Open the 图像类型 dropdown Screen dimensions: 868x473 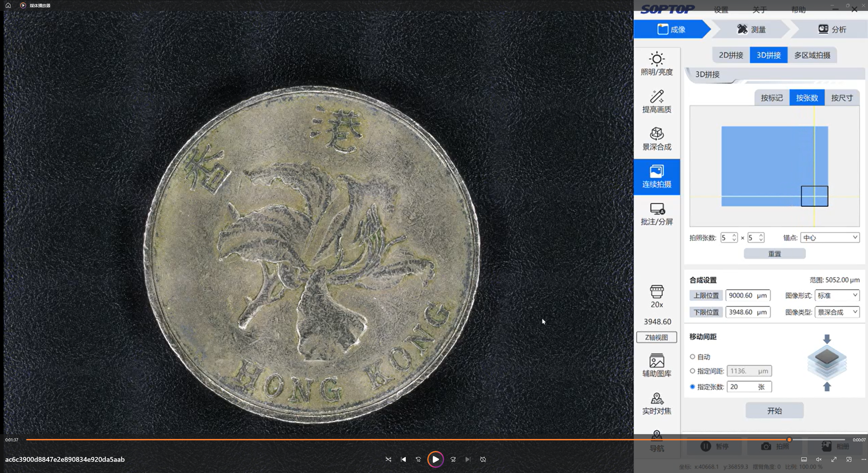[x=837, y=312]
